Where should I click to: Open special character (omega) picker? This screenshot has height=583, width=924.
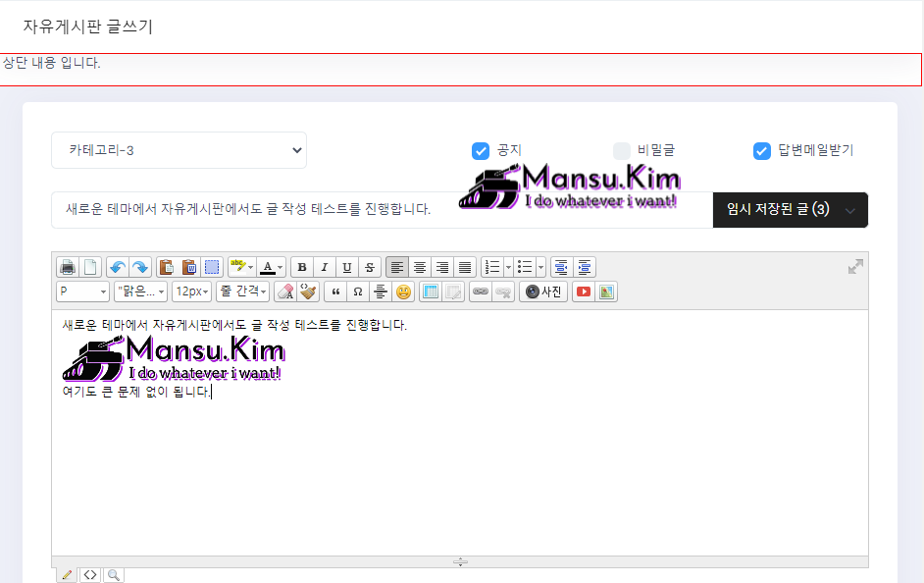[357, 291]
